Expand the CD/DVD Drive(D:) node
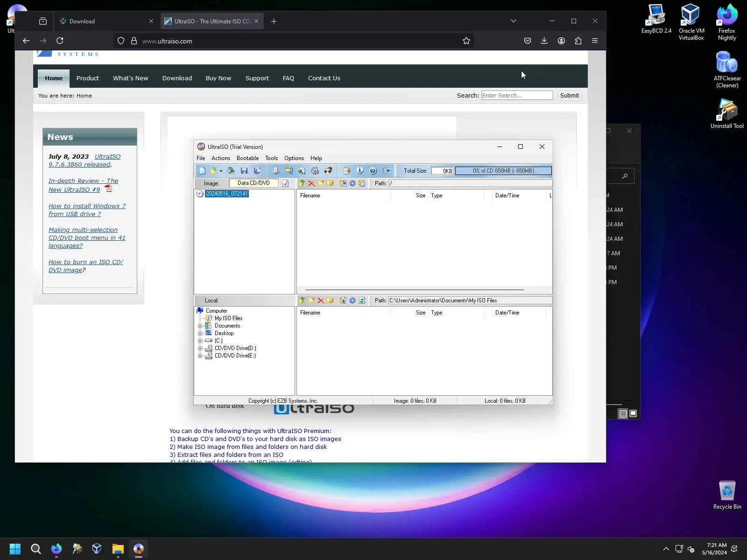 tap(200, 349)
